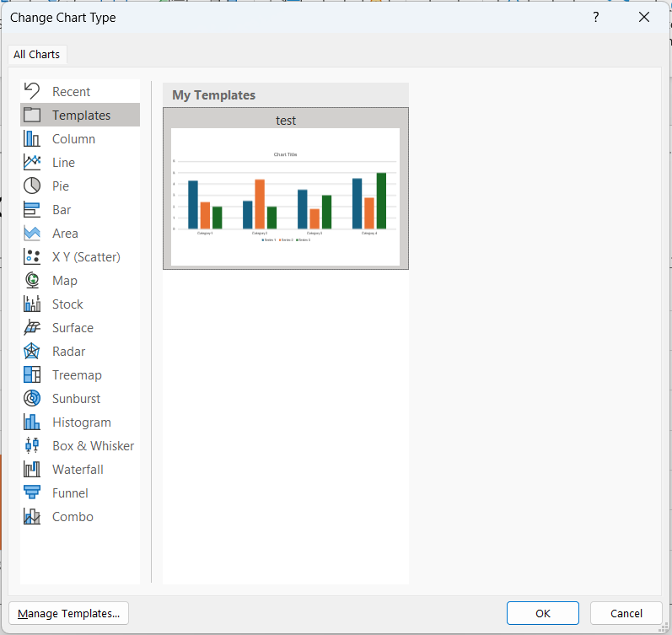This screenshot has height=635, width=672.
Task: Choose the Line category label
Action: pos(63,162)
